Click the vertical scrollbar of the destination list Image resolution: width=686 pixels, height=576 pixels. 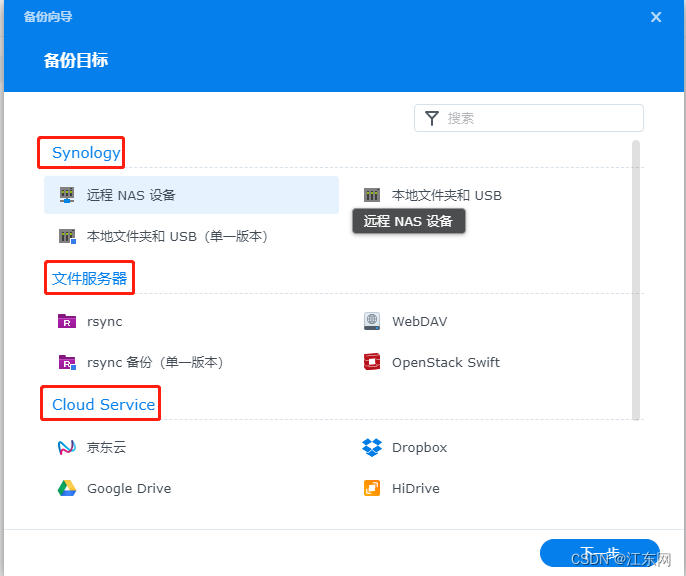[636, 280]
